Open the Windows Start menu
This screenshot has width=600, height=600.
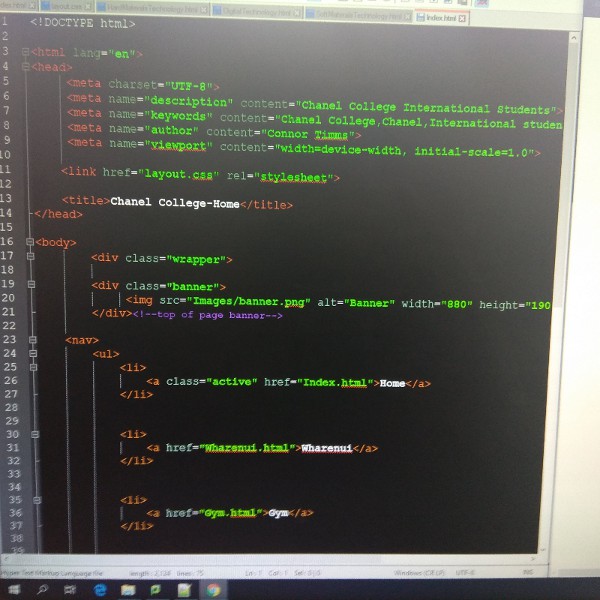(14, 590)
